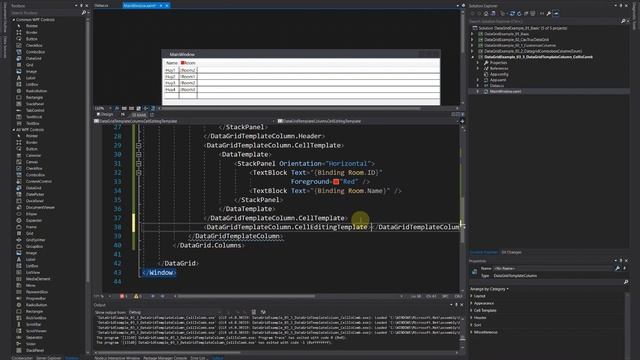Select Separator control in Toolbox
The image size is (640, 360).
pyautogui.click(x=34, y=338)
